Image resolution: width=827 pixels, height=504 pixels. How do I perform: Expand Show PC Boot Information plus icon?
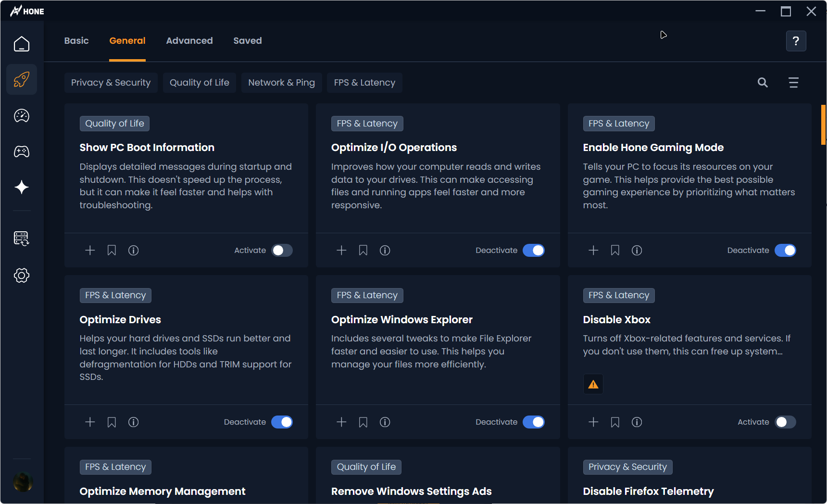[90, 251]
